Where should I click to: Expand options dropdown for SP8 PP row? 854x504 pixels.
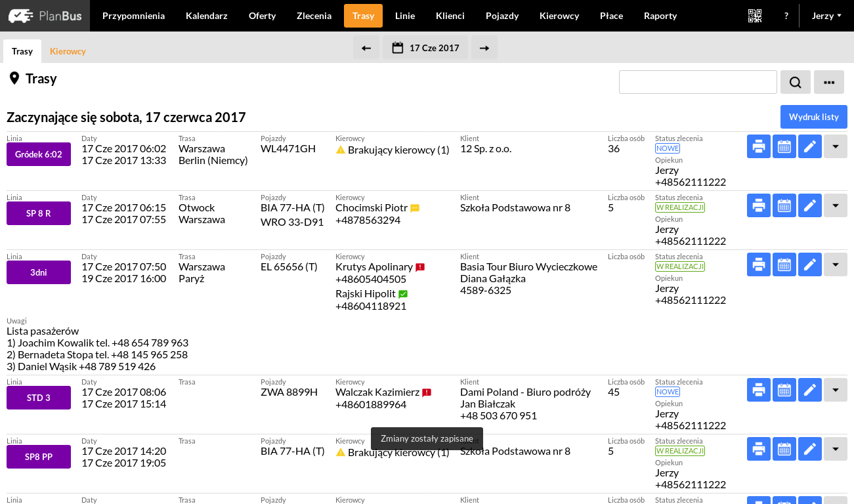[836, 449]
